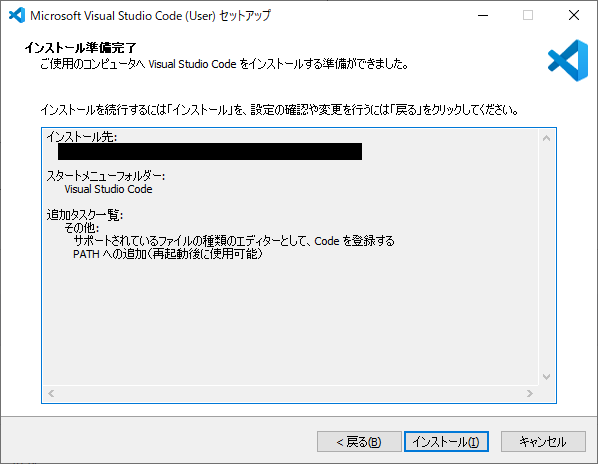Screen dimensions: 599x466
Task: Click the 追加タスク一覧 heading text
Action: point(84,215)
